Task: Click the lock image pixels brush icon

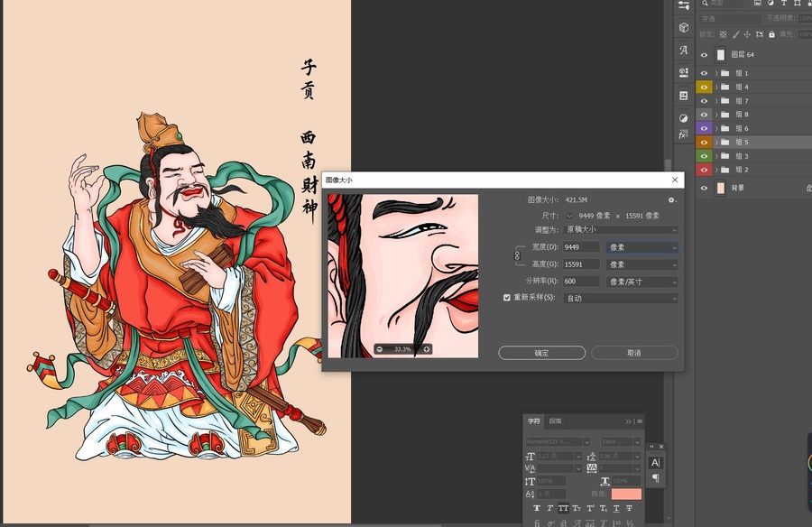Action: (735, 34)
